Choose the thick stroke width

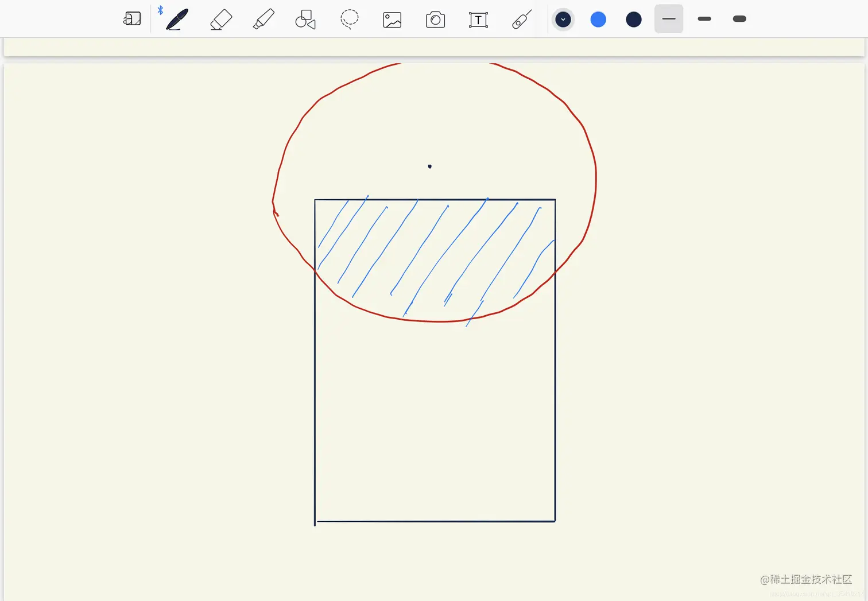point(738,19)
